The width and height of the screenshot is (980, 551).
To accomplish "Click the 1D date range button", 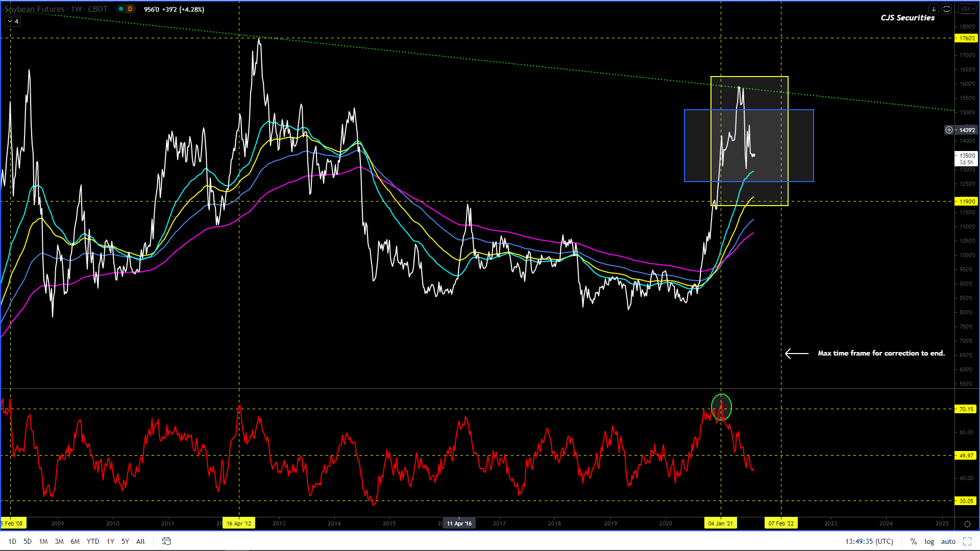I will click(x=12, y=541).
